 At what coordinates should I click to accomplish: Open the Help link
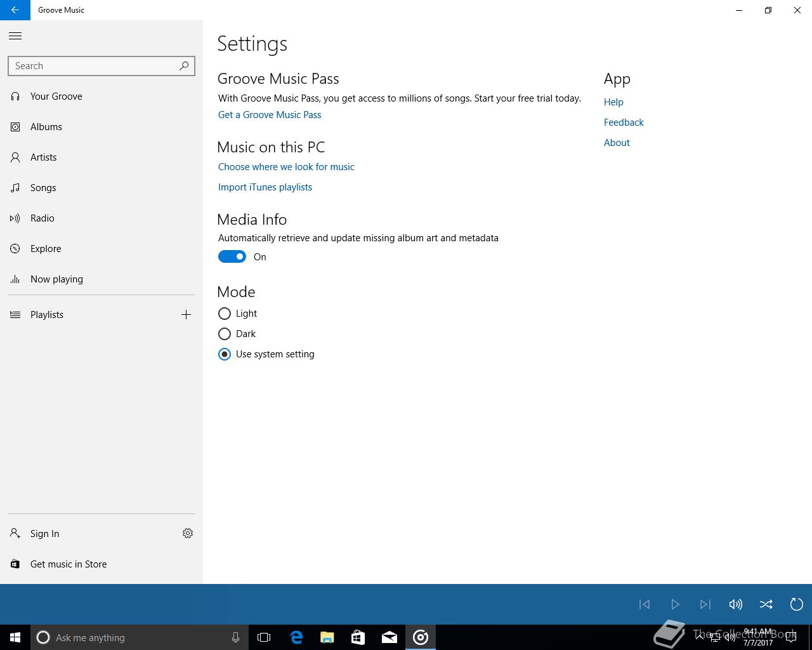click(x=613, y=102)
